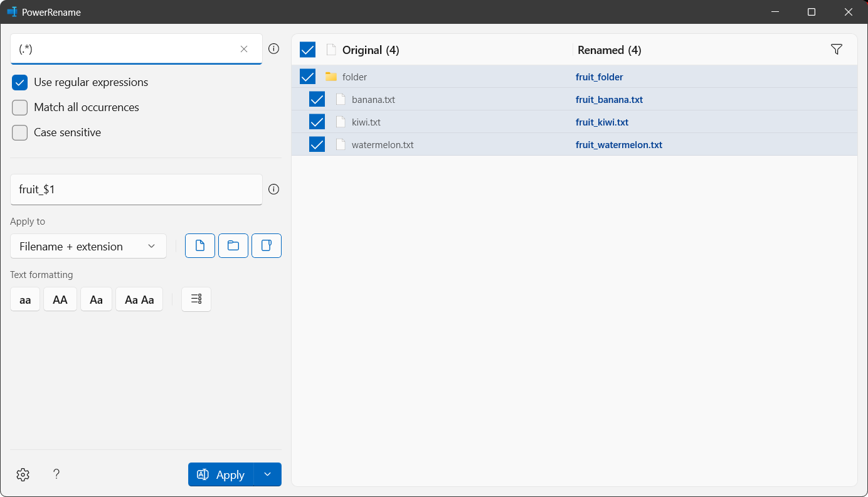The height and width of the screenshot is (497, 868).
Task: Open PowerRename settings gear
Action: click(x=23, y=474)
